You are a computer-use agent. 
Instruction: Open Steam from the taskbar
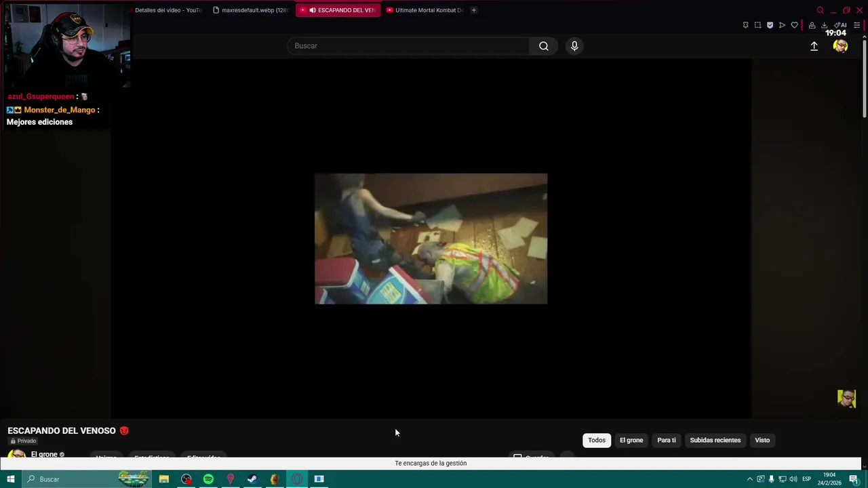252,479
